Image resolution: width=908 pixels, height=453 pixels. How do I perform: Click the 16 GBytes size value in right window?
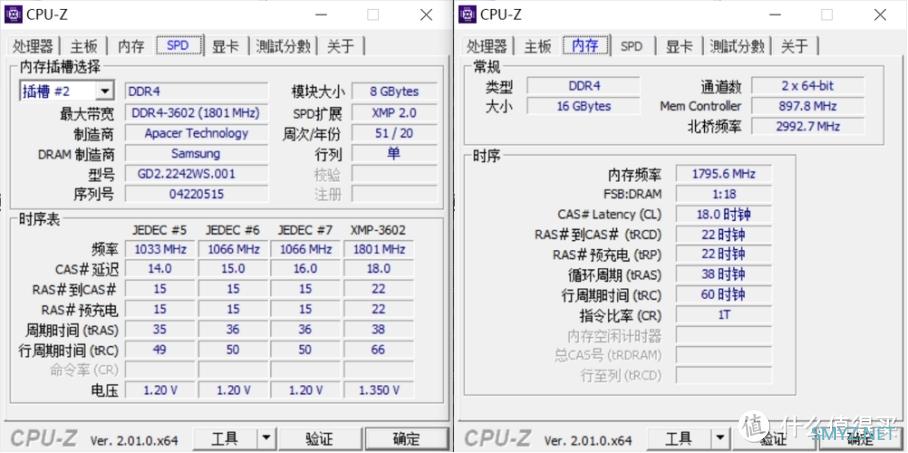click(584, 106)
